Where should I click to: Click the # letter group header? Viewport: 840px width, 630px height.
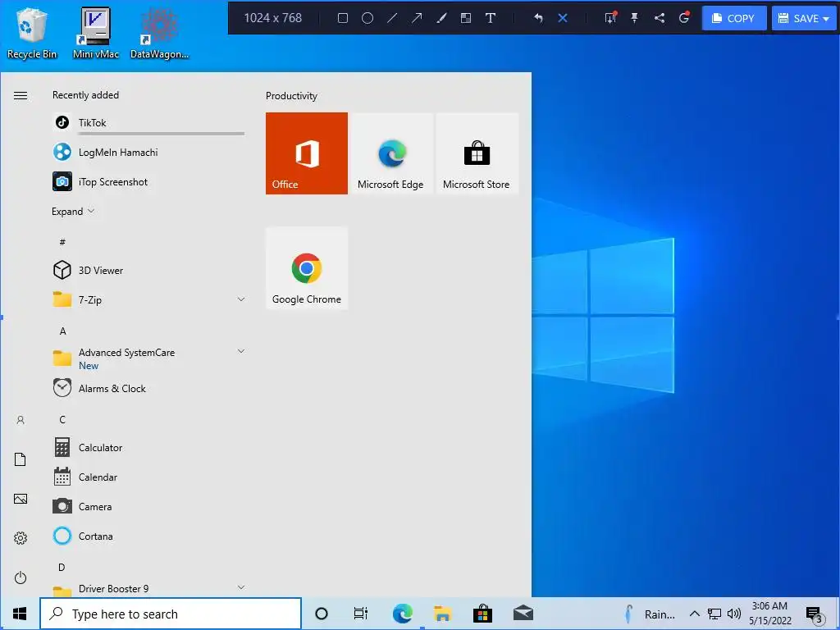[62, 242]
